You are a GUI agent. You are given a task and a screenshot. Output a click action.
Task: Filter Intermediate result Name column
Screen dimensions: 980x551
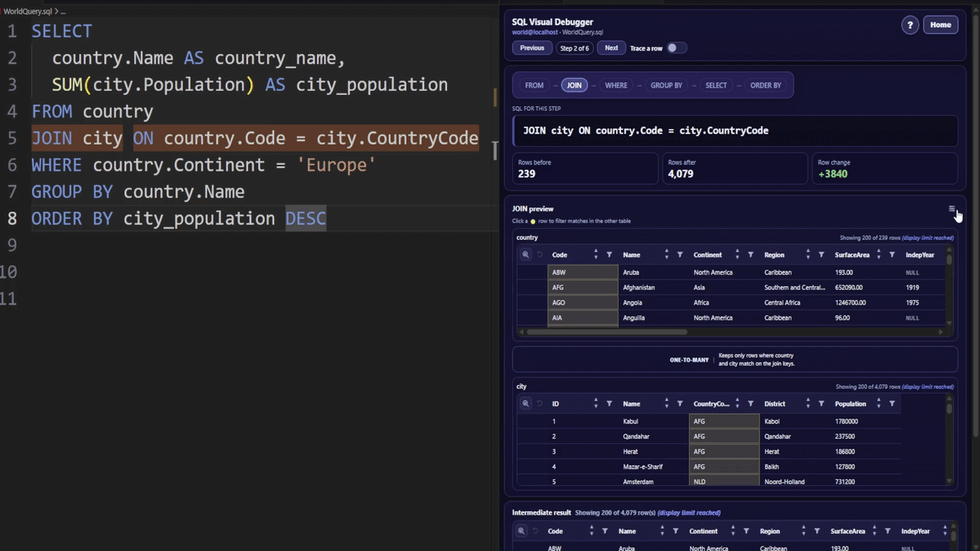coord(675,531)
